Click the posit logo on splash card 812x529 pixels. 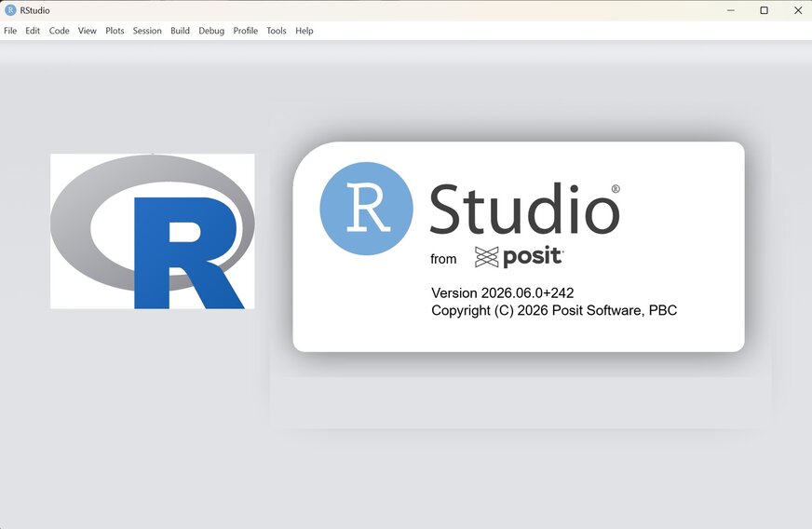[519, 257]
